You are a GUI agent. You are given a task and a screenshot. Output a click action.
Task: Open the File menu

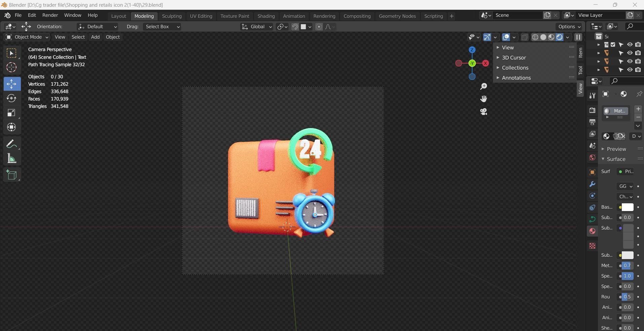(x=18, y=15)
